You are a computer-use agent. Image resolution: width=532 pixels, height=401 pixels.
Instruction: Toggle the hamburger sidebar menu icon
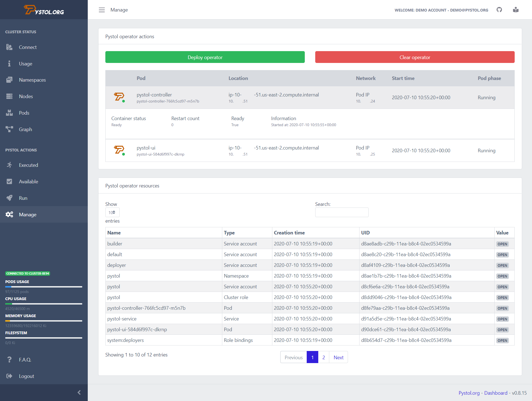(x=102, y=10)
